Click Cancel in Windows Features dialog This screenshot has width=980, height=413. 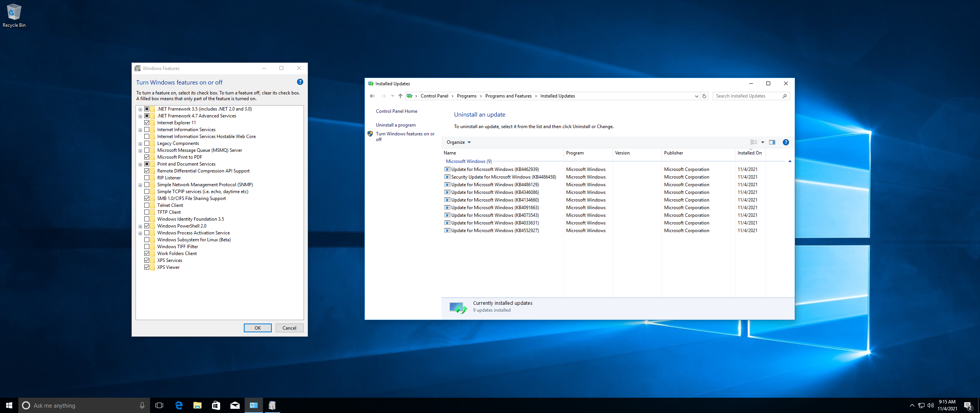point(289,328)
